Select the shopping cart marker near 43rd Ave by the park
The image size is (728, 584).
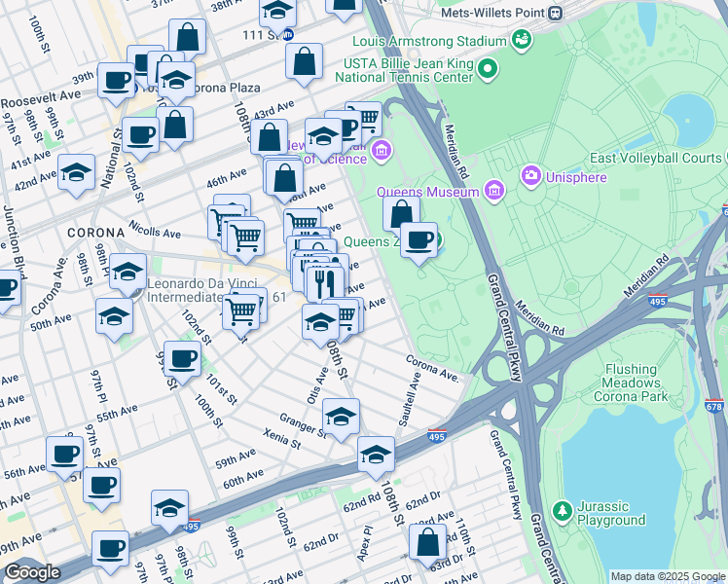[367, 116]
